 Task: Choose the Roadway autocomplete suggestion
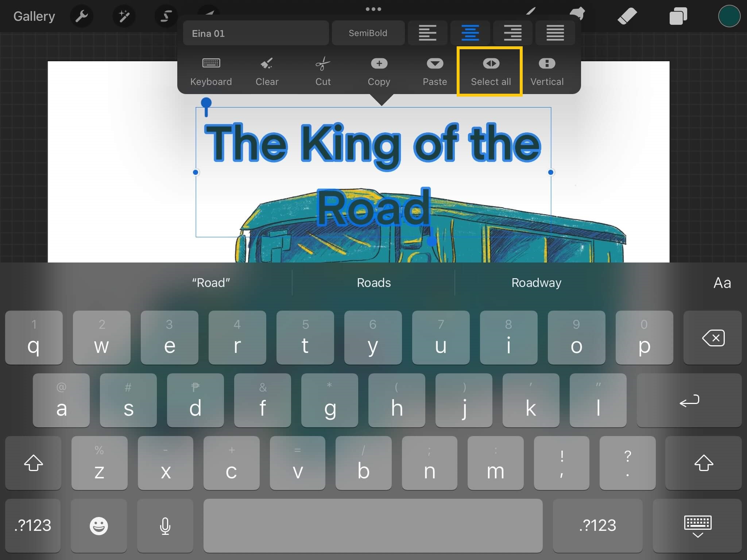coord(536,283)
